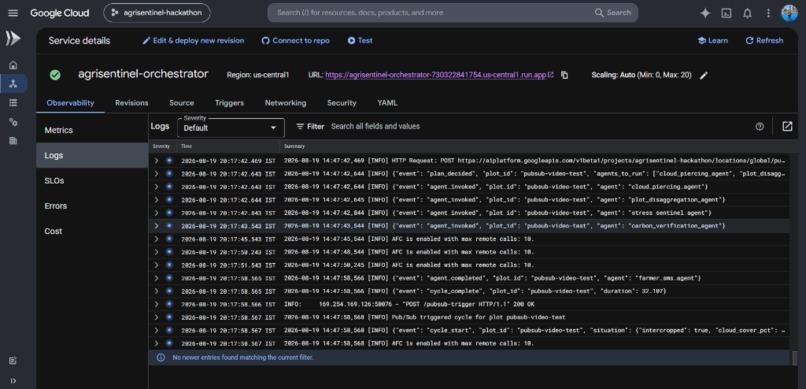Open the document sidebar icon below the gears icon
Image resolution: width=806 pixels, height=389 pixels.
13,141
